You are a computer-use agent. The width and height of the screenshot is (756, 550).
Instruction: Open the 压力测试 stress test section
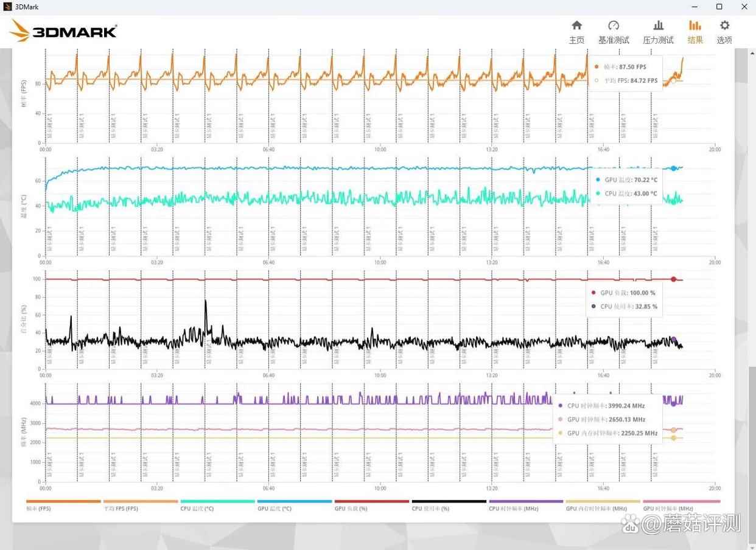point(658,32)
